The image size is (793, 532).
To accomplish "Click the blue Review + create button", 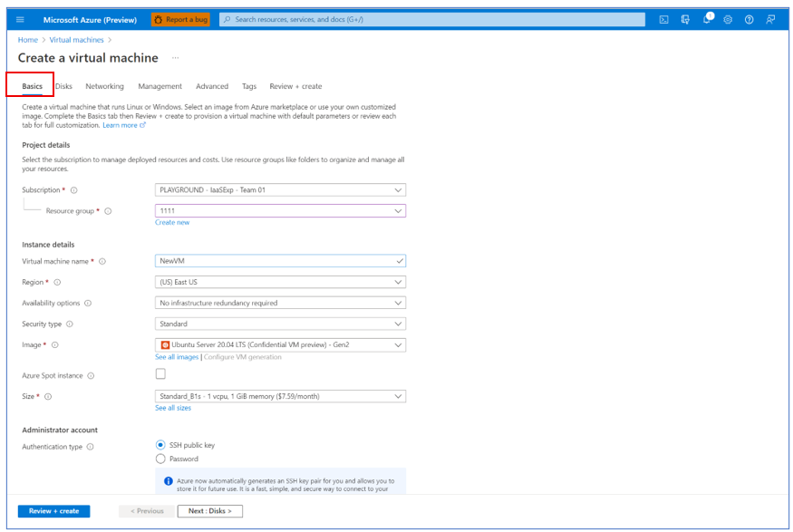I will [54, 511].
